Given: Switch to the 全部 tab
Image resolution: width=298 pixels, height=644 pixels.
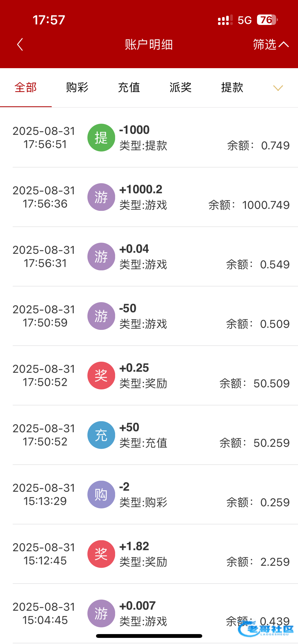Looking at the screenshot, I should click(26, 87).
